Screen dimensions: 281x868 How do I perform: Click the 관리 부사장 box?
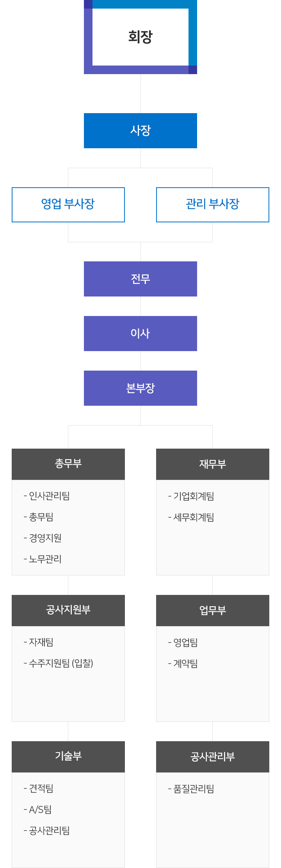(x=213, y=204)
